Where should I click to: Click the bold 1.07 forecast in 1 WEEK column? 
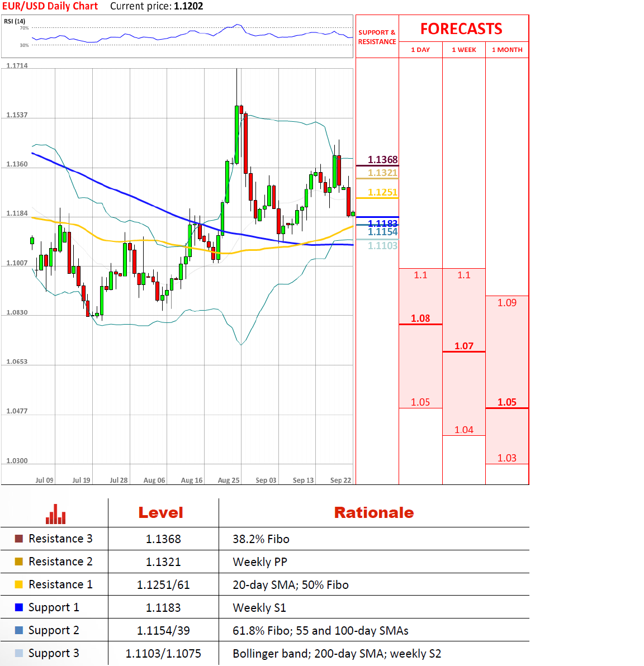click(464, 346)
